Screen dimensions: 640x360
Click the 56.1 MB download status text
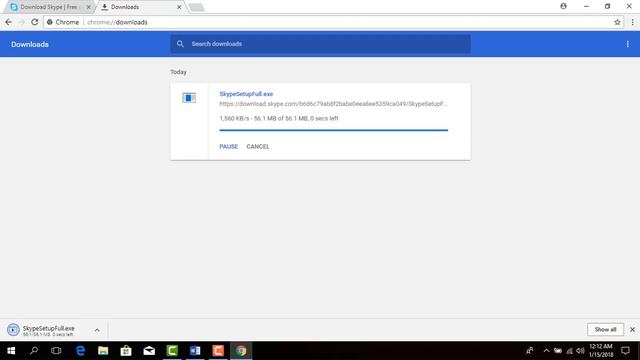click(x=279, y=118)
